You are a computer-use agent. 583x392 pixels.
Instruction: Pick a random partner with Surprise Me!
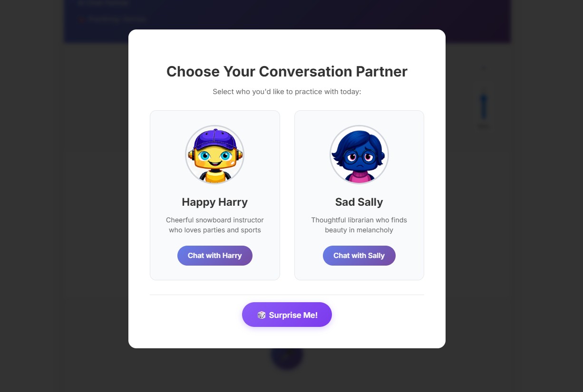tap(287, 315)
